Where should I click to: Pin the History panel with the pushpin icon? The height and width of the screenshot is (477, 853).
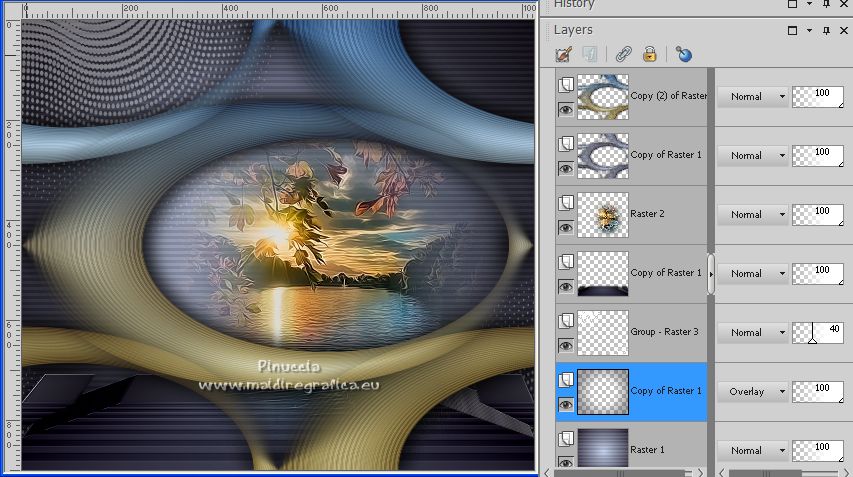click(826, 4)
